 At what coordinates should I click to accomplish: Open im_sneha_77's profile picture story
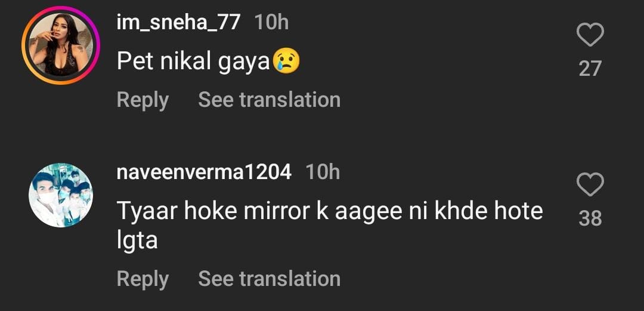tap(61, 45)
